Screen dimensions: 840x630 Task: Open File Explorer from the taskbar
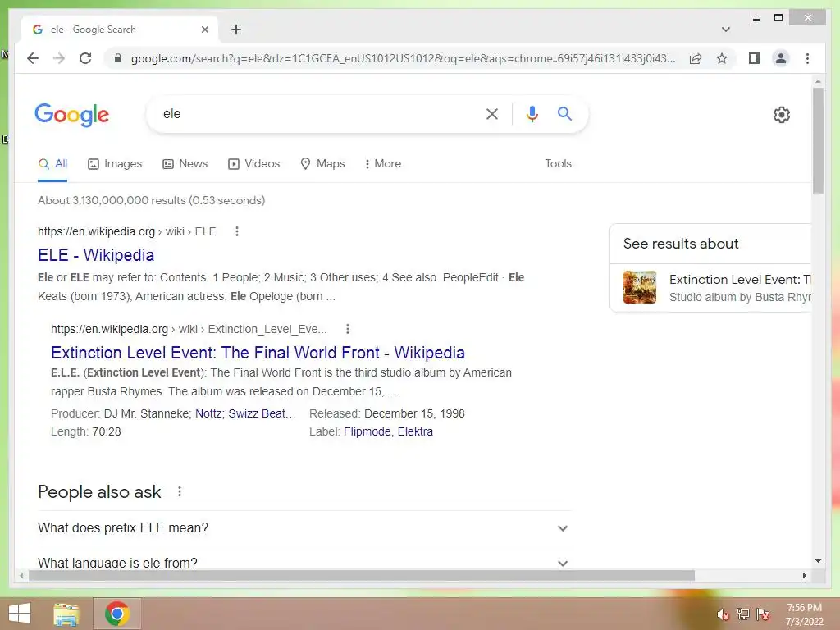[x=66, y=614]
